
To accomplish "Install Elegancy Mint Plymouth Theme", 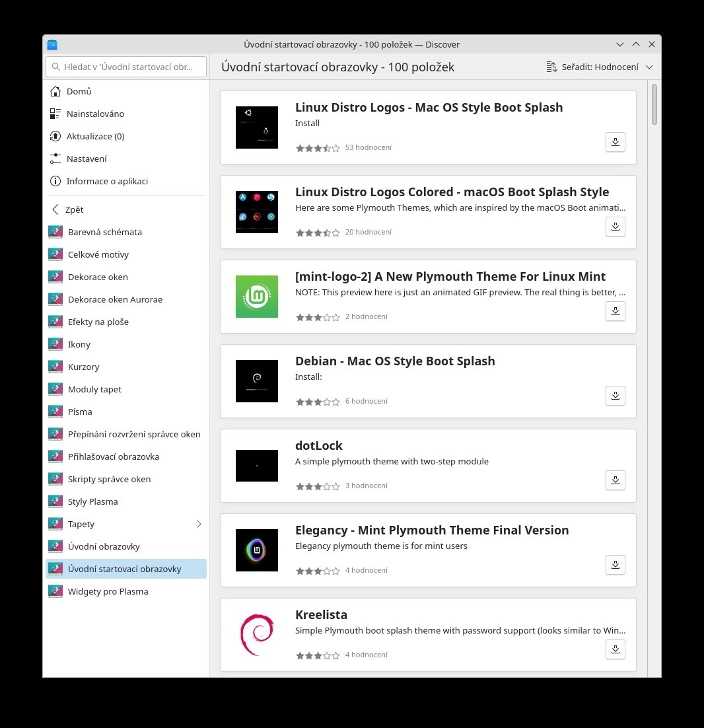I will coord(615,565).
